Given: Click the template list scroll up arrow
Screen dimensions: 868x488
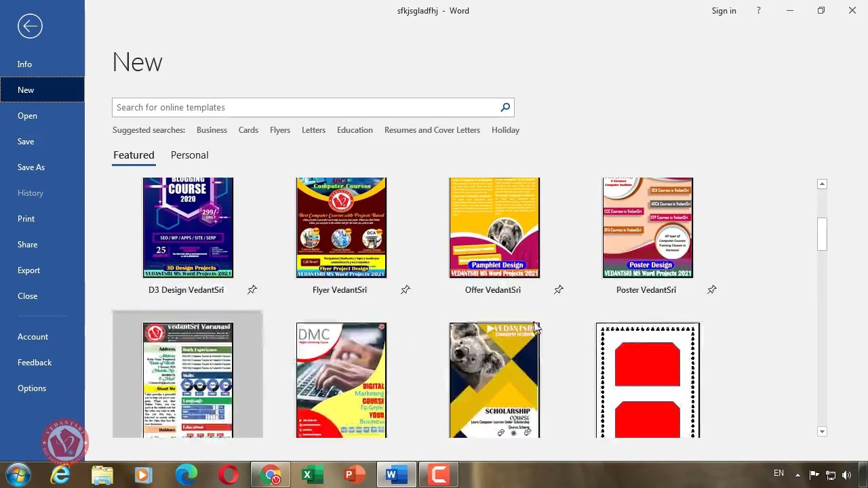Looking at the screenshot, I should 822,184.
